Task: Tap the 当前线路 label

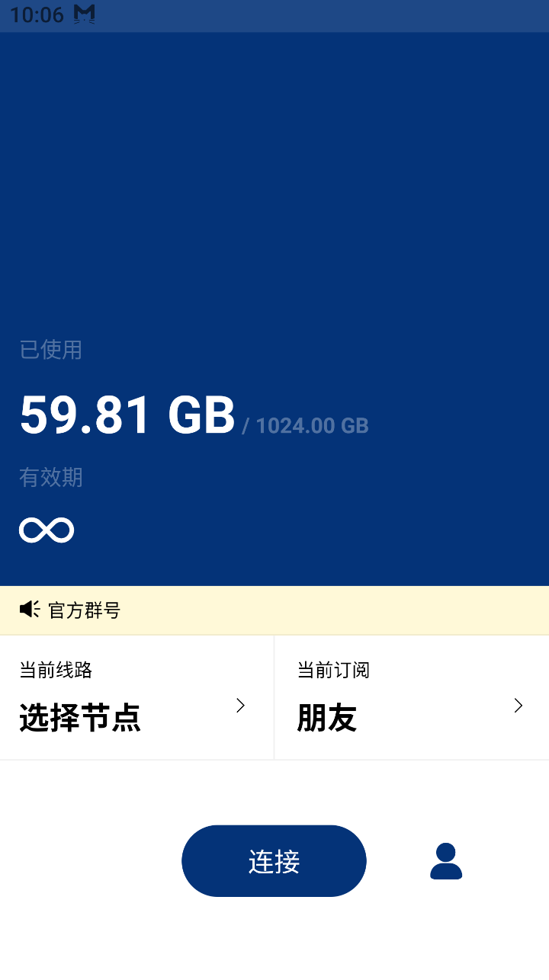Action: click(56, 670)
